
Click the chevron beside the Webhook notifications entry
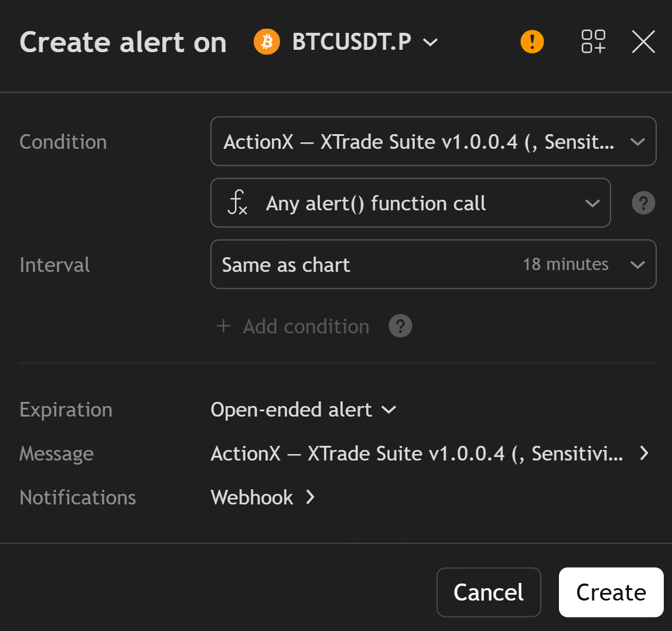coord(310,497)
